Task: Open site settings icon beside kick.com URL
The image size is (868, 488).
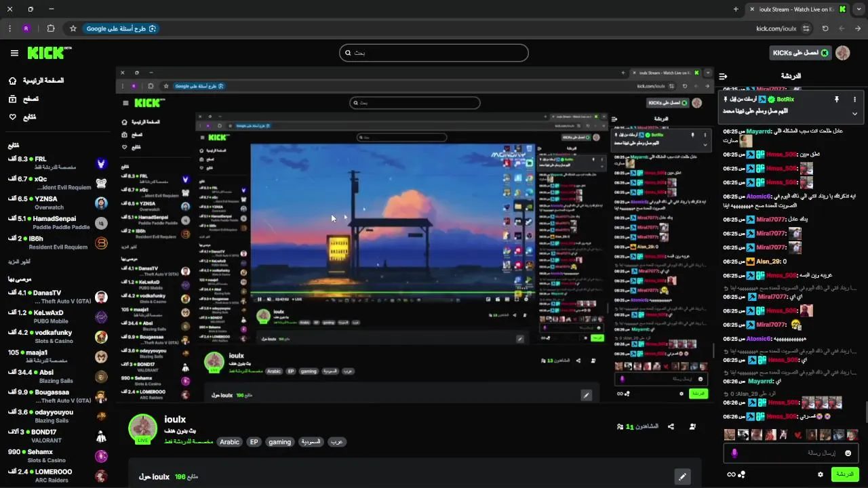Action: pos(806,28)
